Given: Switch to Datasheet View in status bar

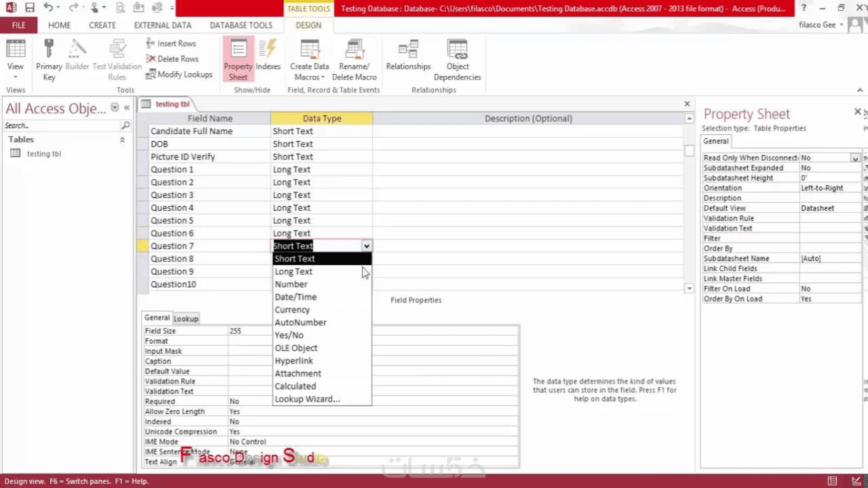Looking at the screenshot, I should point(832,481).
